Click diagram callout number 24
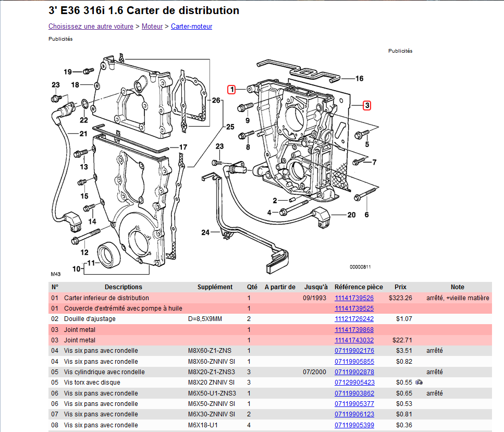The height and width of the screenshot is (432, 504). [x=205, y=232]
